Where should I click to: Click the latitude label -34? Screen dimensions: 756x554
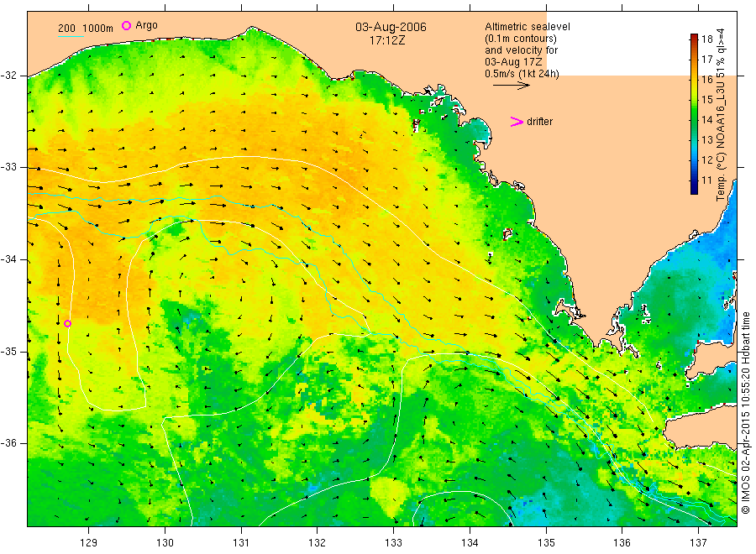pos(9,259)
